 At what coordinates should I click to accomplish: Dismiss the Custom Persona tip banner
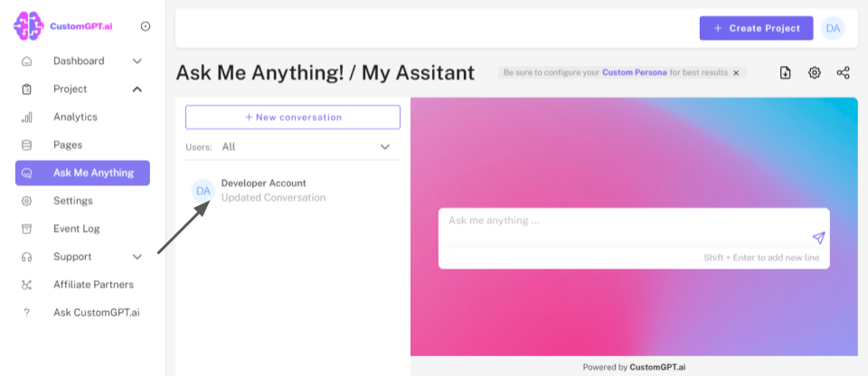click(x=736, y=72)
